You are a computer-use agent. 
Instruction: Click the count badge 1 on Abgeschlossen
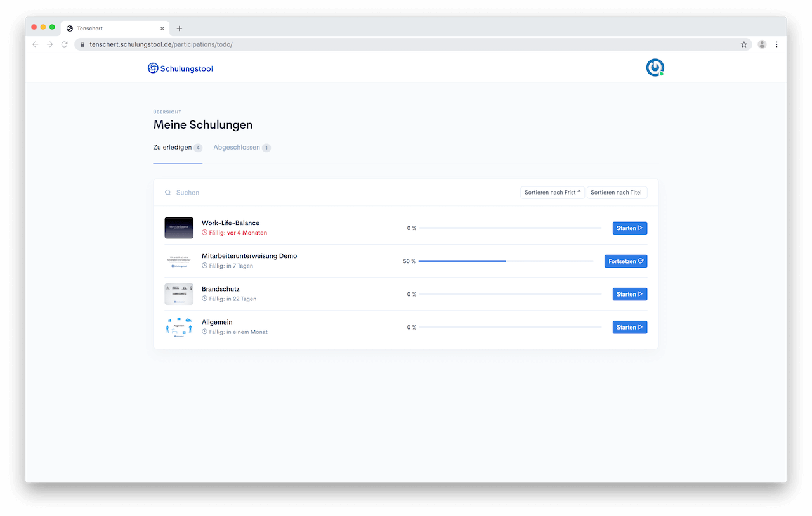pos(266,148)
